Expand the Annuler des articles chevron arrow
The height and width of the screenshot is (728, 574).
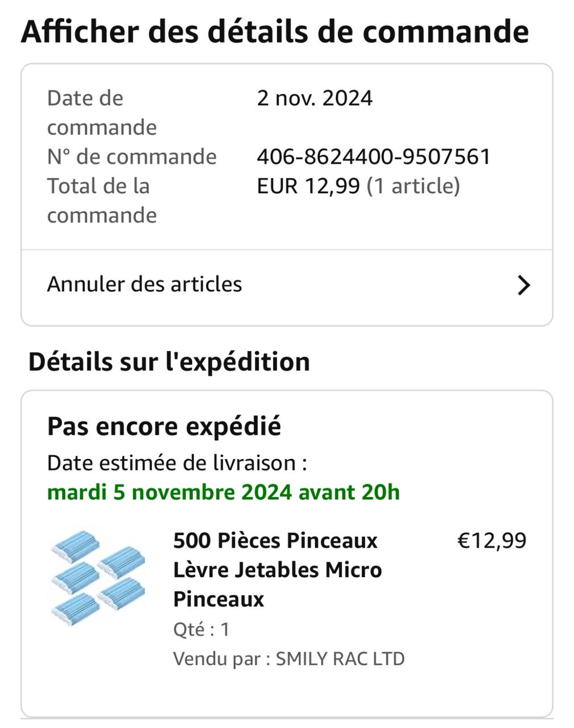tap(523, 285)
